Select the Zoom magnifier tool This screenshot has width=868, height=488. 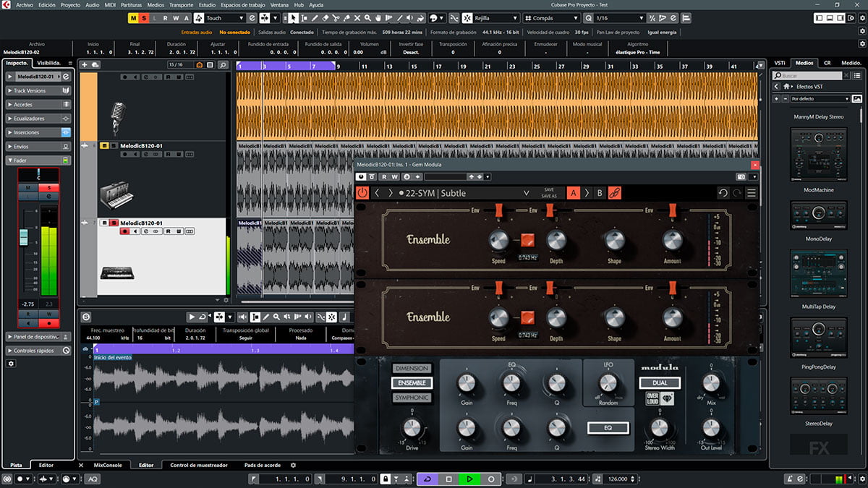coord(367,17)
